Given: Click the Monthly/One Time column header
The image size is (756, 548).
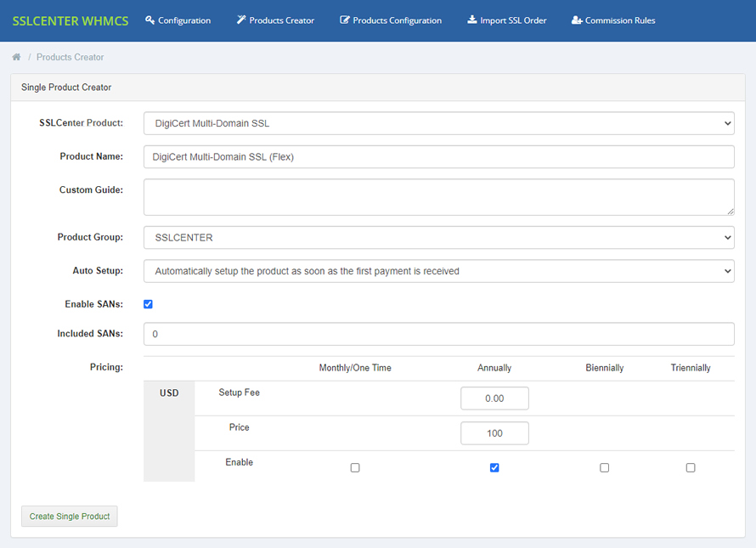Looking at the screenshot, I should [355, 368].
